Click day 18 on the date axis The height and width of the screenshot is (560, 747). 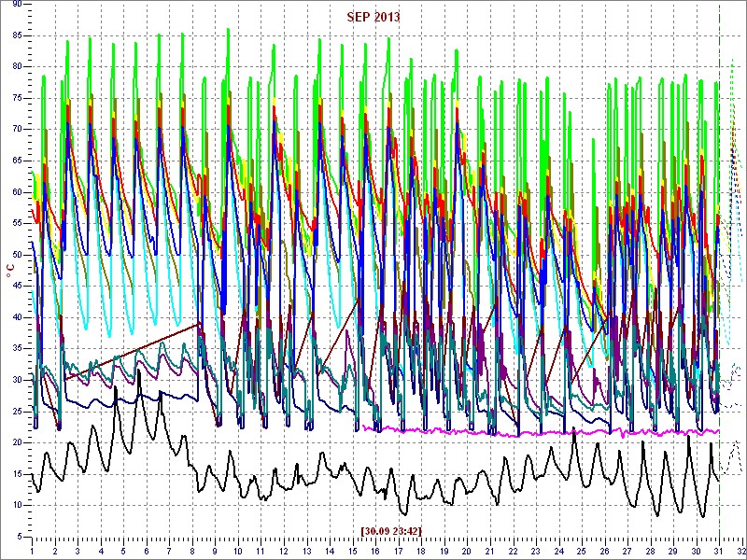click(x=421, y=551)
